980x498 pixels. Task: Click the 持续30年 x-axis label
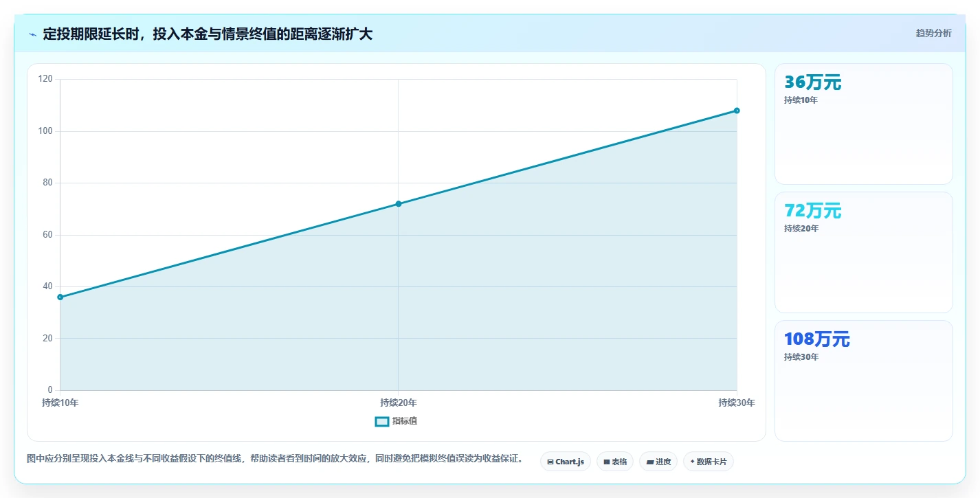[737, 403]
